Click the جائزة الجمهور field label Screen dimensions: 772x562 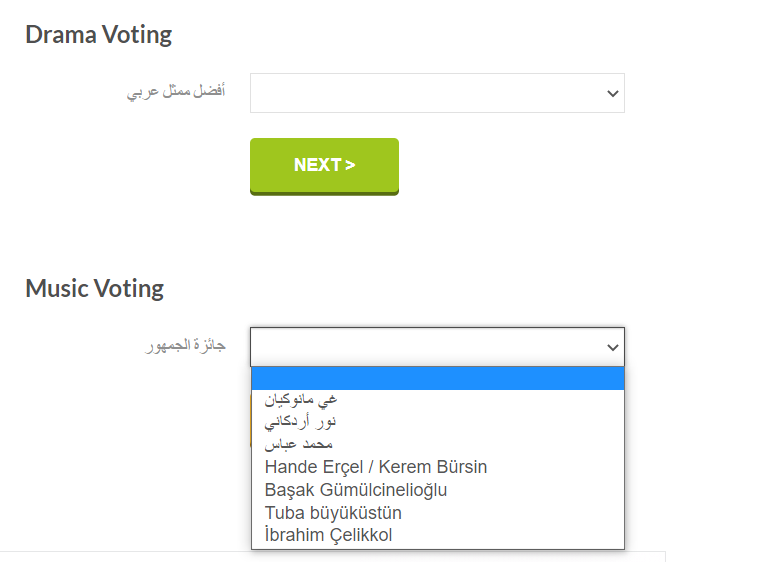tap(185, 347)
